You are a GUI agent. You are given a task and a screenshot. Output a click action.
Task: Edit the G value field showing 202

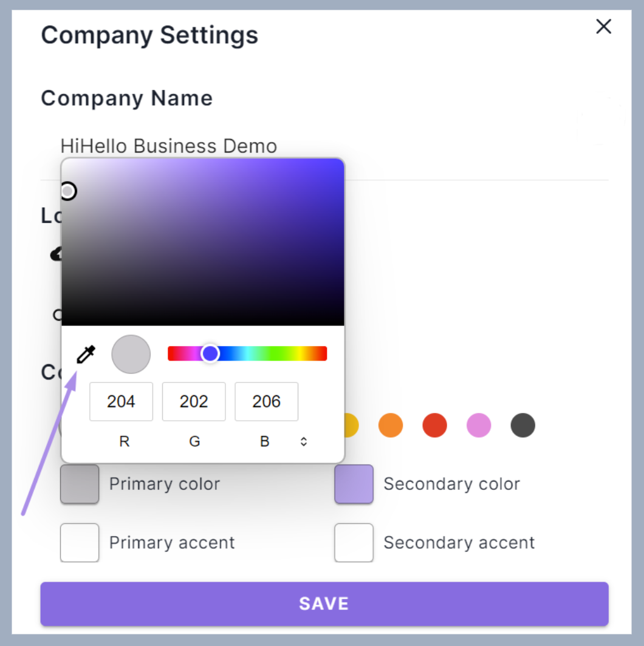coord(194,402)
